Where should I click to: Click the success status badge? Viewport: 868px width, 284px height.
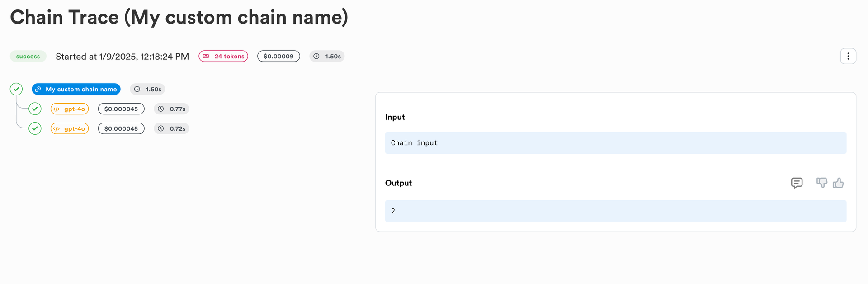(28, 57)
